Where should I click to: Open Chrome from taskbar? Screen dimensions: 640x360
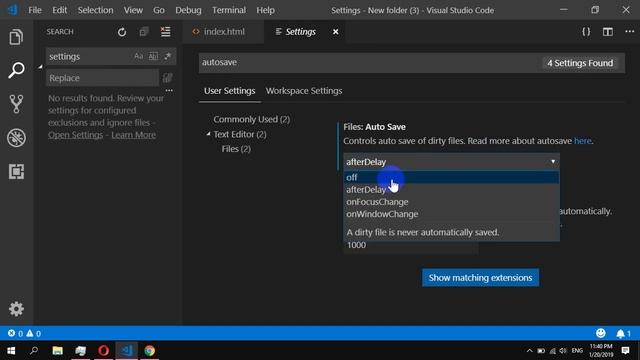pyautogui.click(x=149, y=351)
